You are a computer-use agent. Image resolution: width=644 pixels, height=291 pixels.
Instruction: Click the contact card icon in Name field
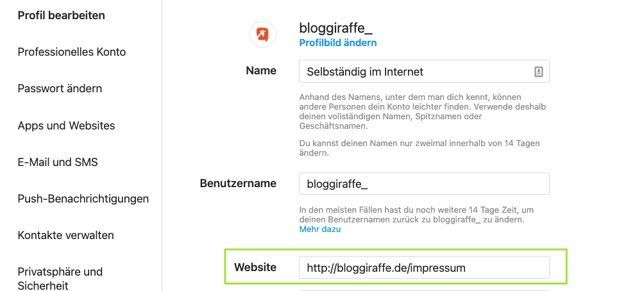[x=539, y=72]
